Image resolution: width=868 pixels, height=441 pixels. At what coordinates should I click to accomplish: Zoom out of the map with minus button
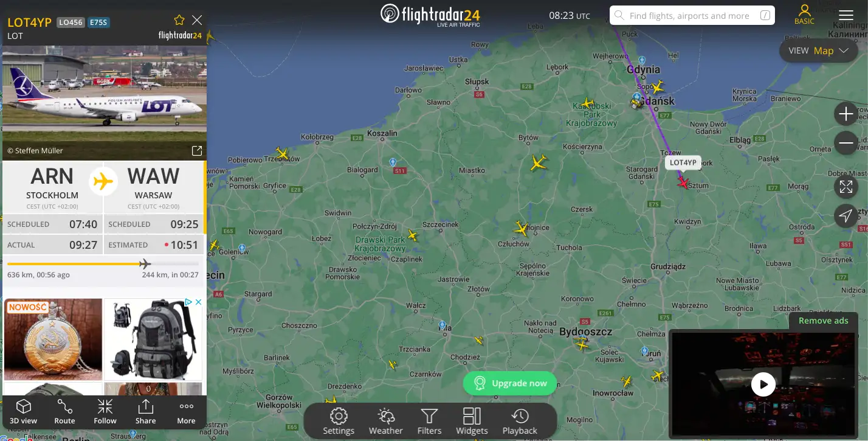(846, 144)
